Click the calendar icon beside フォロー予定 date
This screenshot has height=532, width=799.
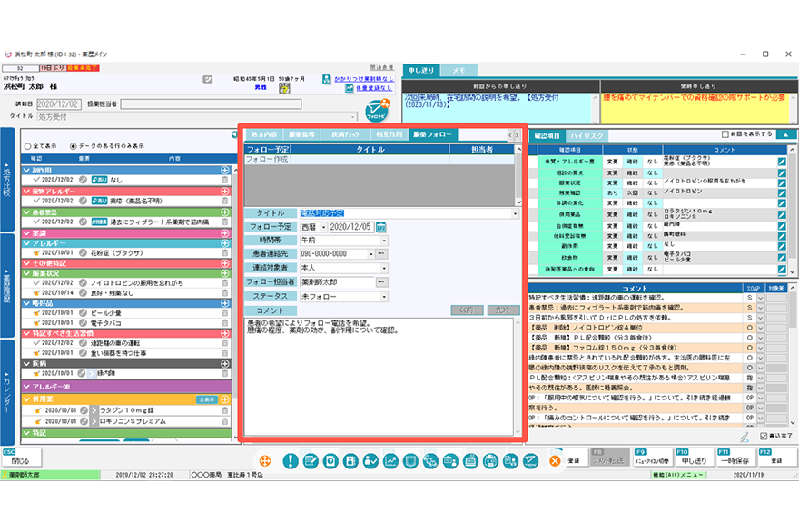tap(381, 226)
